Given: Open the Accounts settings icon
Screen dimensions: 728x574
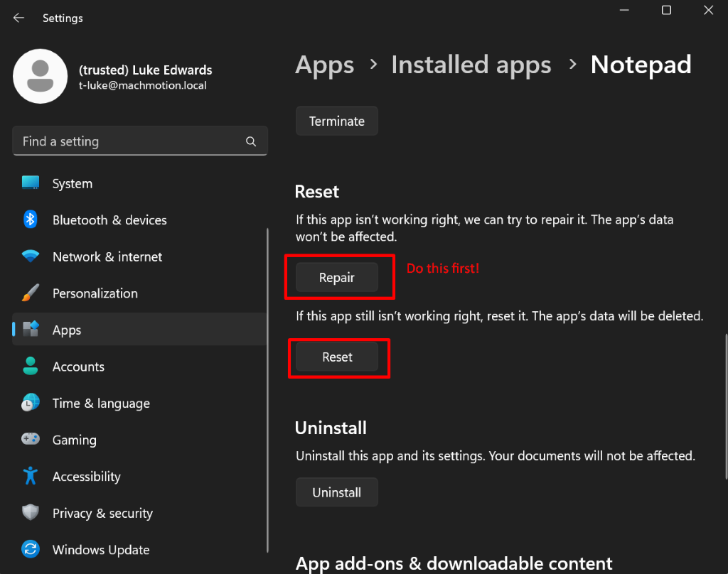Looking at the screenshot, I should [31, 367].
